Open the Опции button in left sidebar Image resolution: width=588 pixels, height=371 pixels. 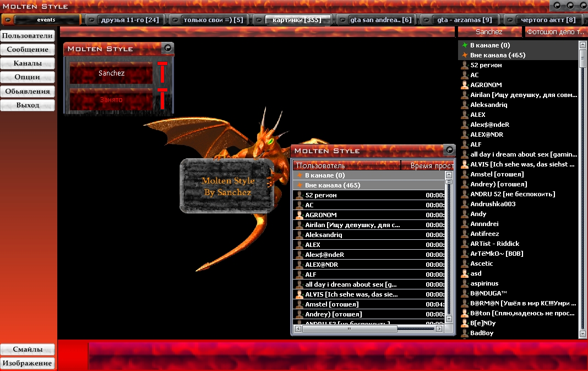point(28,77)
